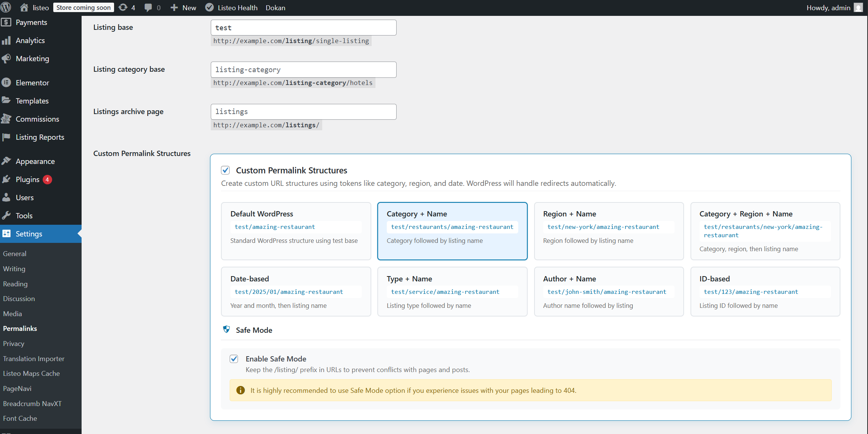Open Elementor from sidebar icon

(6, 83)
